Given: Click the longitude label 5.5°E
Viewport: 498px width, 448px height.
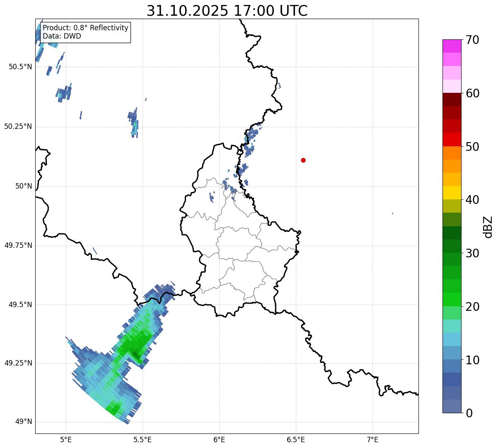Looking at the screenshot, I should 143,439.
